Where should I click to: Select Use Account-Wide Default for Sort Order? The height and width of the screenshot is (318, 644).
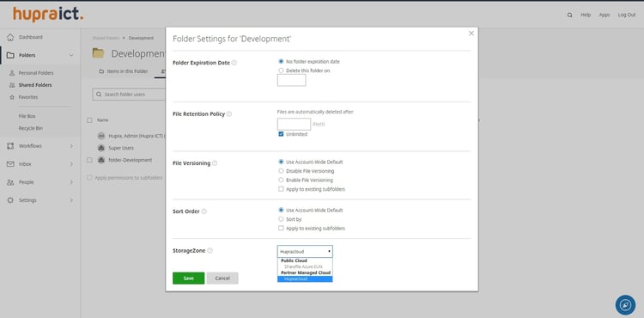click(281, 211)
